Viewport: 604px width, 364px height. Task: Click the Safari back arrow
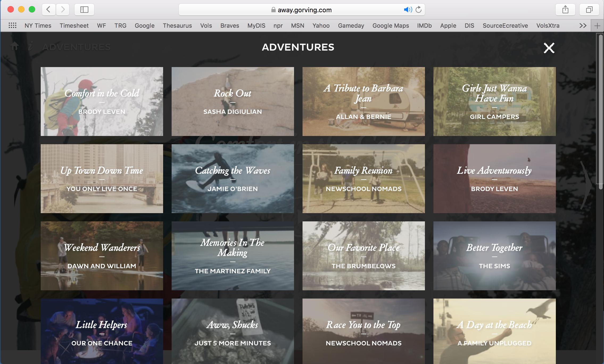(x=48, y=10)
